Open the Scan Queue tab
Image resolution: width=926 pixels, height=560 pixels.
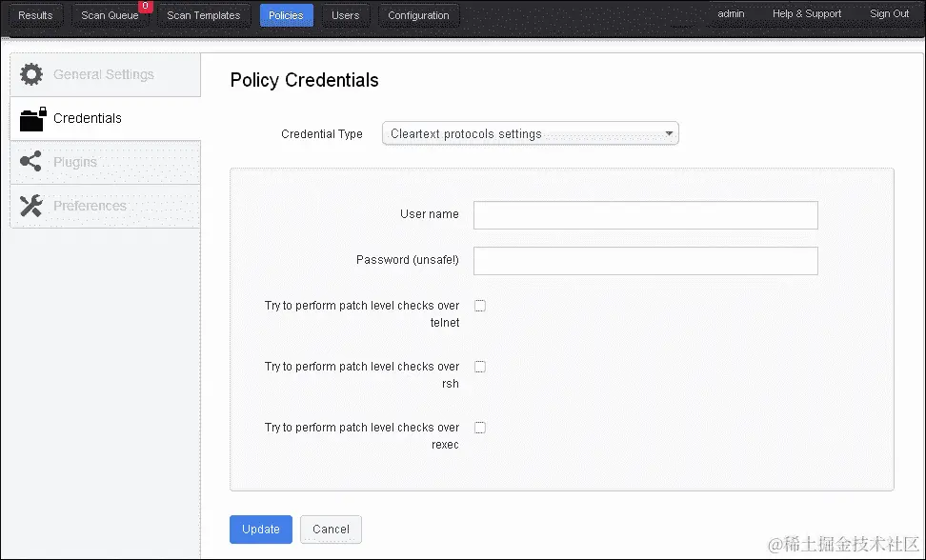tap(110, 15)
